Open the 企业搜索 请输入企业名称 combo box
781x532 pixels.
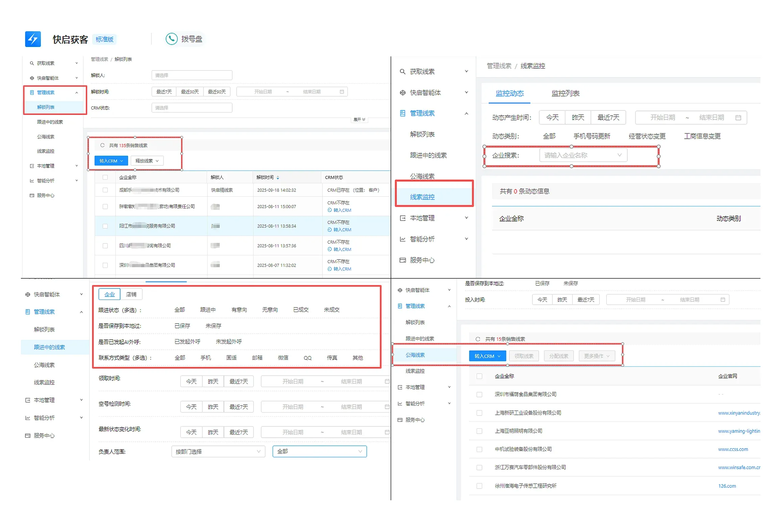click(583, 155)
